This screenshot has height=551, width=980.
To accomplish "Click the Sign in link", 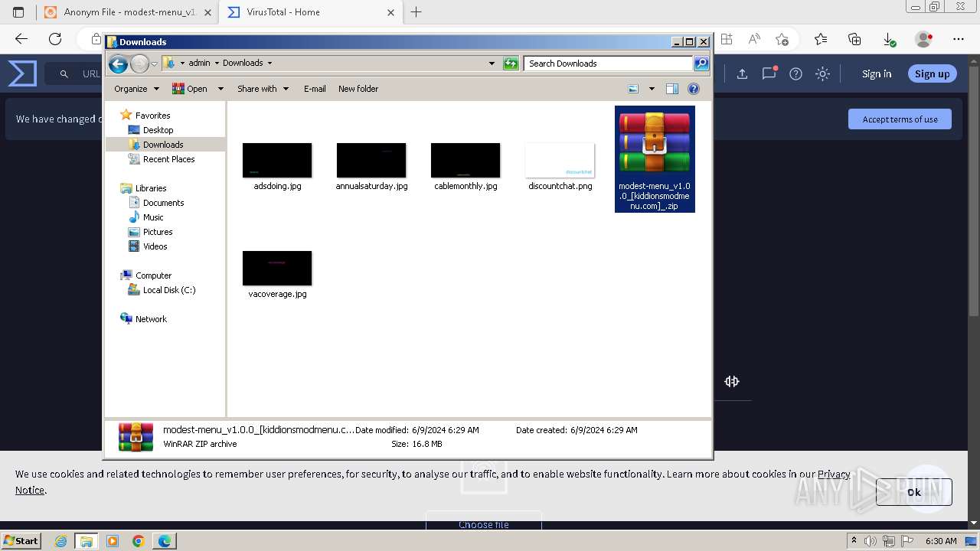I will [877, 73].
